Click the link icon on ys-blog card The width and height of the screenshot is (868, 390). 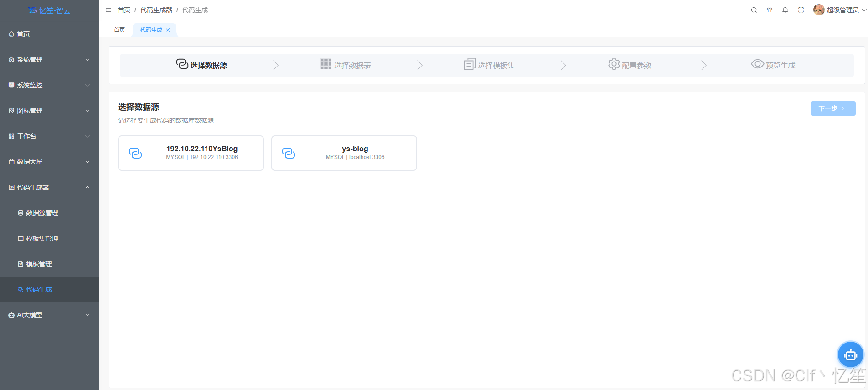coord(289,153)
